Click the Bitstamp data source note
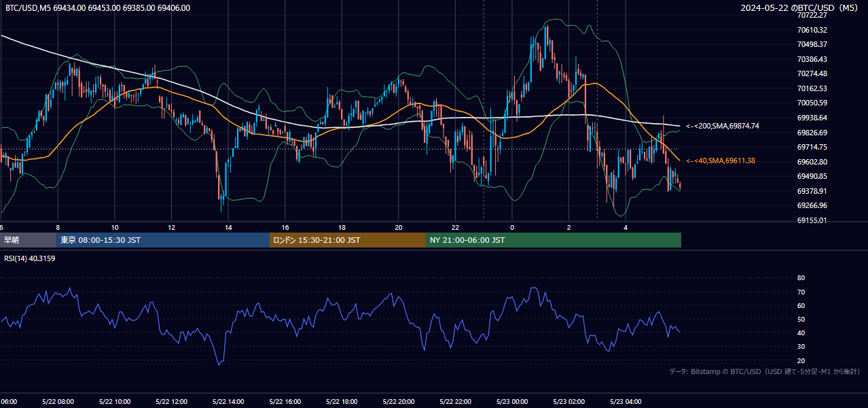Screen dimensions: 868x408 [x=765, y=371]
